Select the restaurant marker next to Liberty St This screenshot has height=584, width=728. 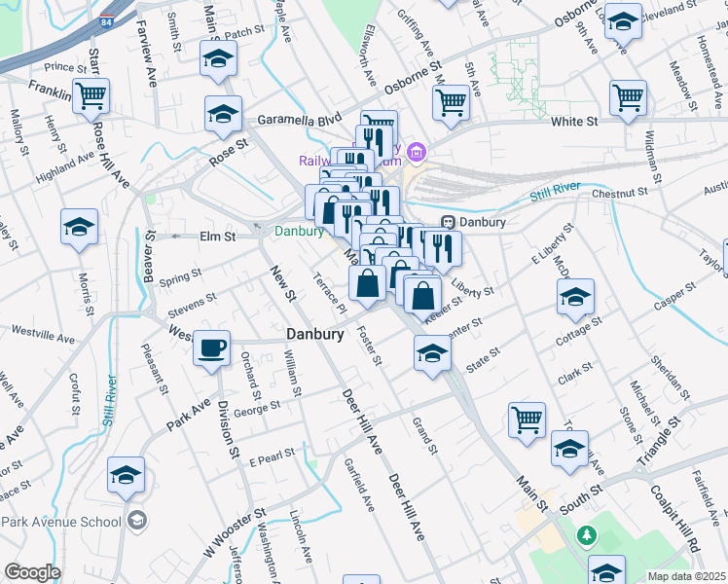click(x=443, y=252)
